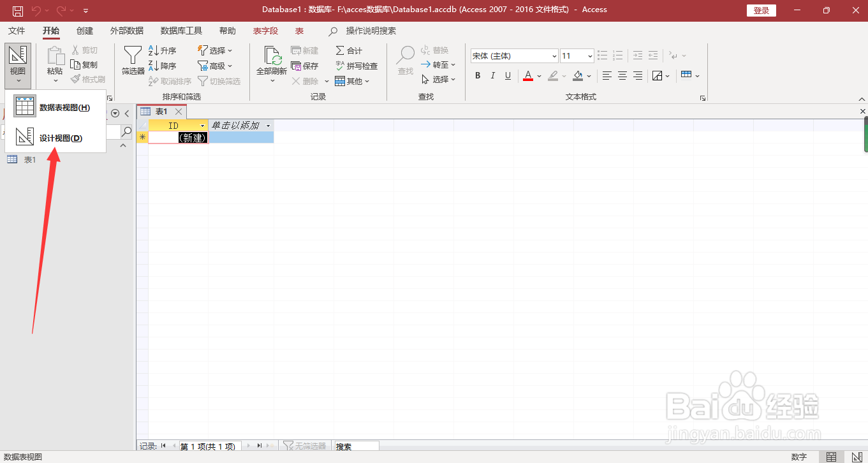Open the 选择 (Select) dropdown in Find group
The height and width of the screenshot is (463, 868).
click(439, 80)
